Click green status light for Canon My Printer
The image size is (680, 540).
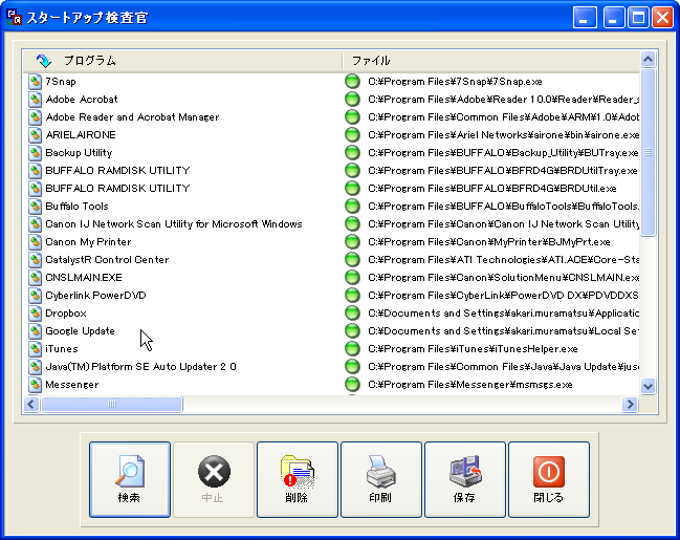coord(353,242)
